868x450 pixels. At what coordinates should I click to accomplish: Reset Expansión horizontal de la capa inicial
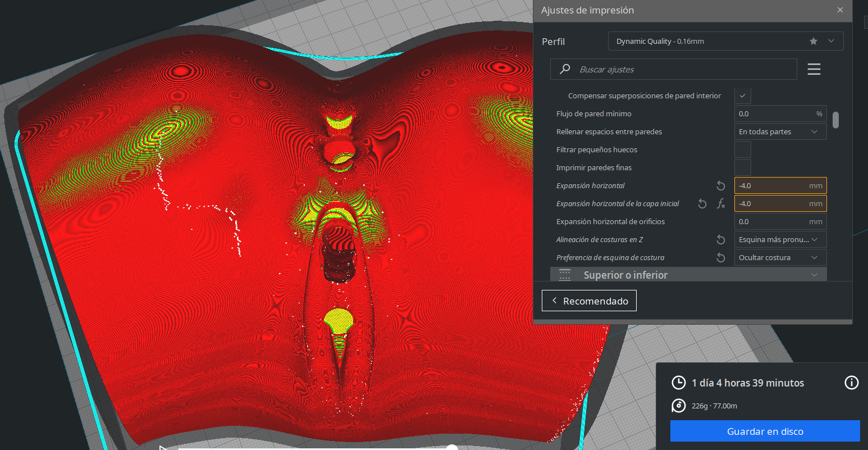[702, 204]
